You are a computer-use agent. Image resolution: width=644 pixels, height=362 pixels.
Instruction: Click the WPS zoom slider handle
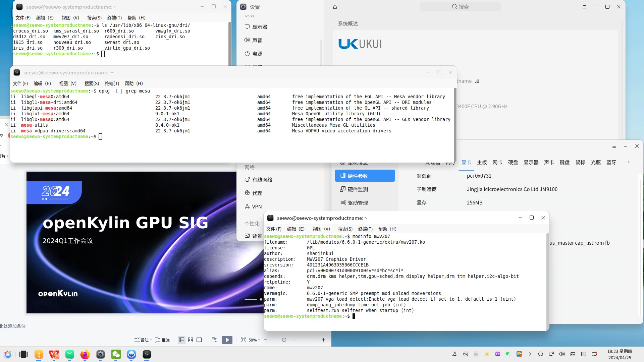tap(284, 340)
